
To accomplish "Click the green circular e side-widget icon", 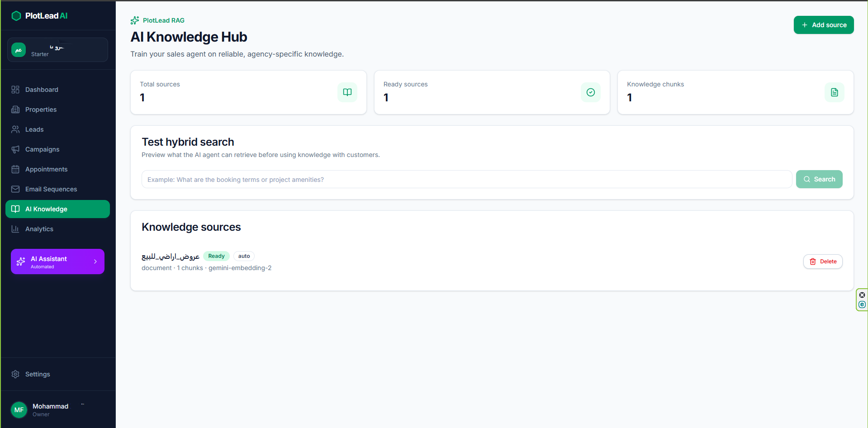I will point(862,304).
